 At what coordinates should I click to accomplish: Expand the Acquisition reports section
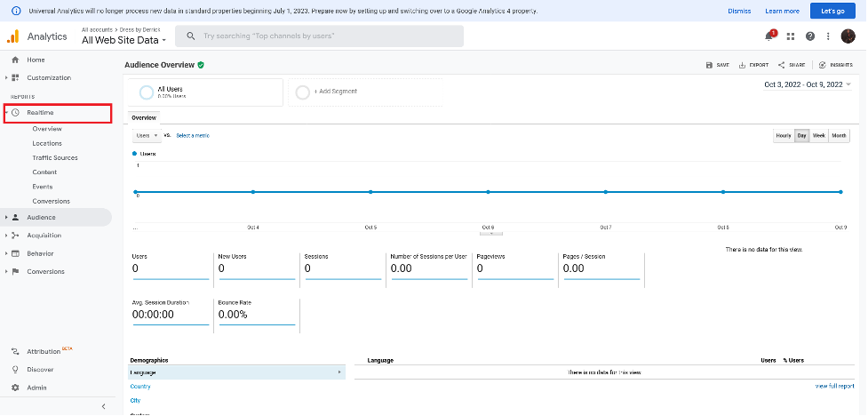(x=44, y=236)
